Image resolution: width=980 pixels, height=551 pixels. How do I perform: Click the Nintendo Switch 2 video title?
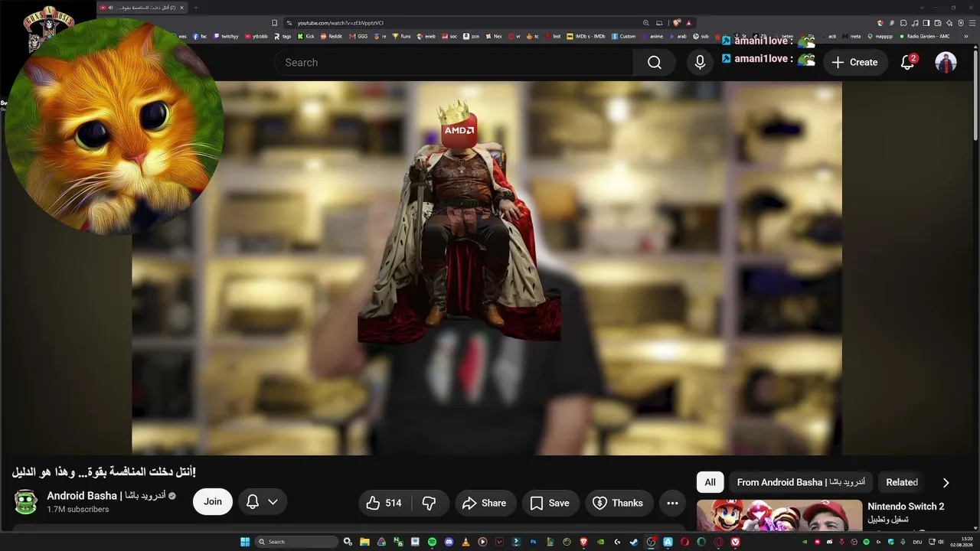(x=906, y=507)
